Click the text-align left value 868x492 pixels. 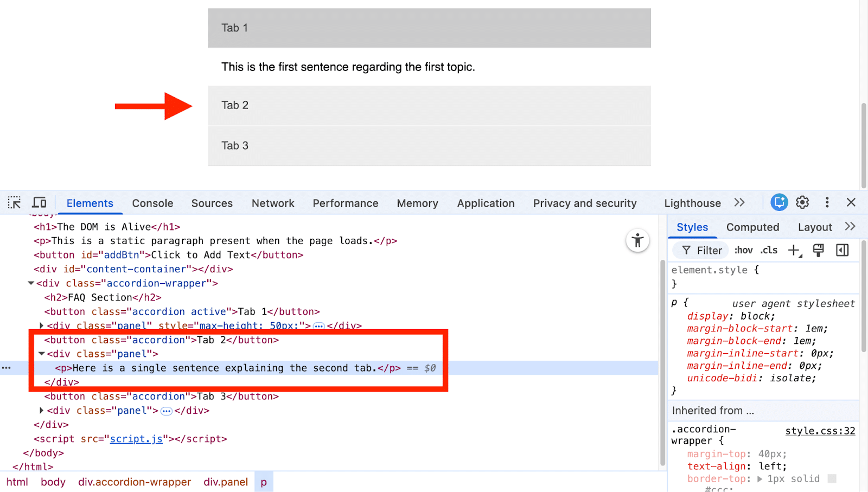770,467
